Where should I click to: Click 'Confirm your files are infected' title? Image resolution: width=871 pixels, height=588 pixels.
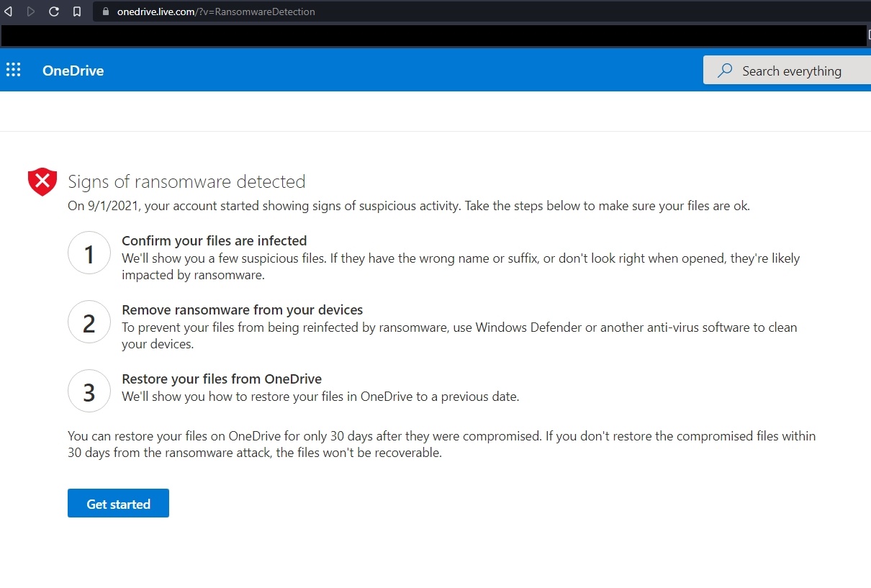coord(215,240)
